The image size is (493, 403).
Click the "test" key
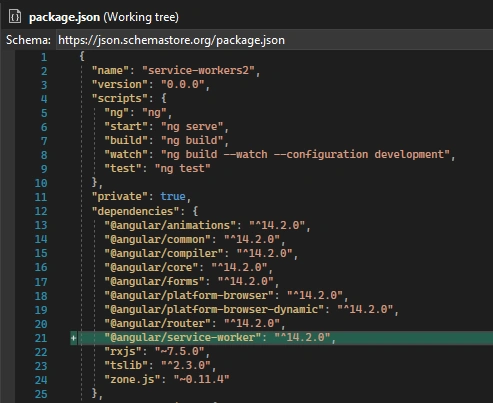coord(123,168)
